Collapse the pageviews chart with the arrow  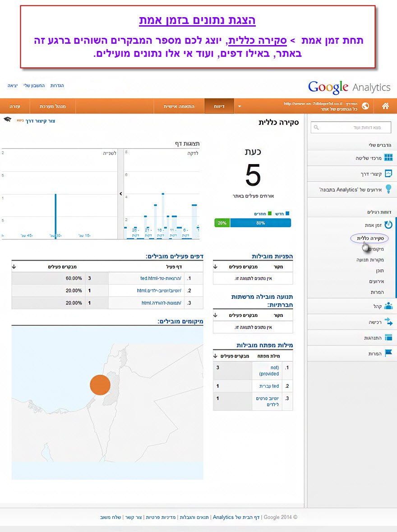pos(120,194)
